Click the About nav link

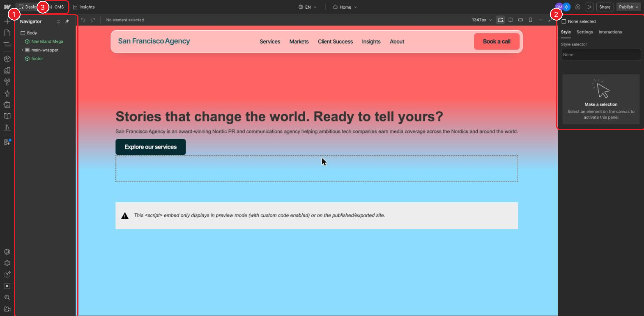click(397, 41)
